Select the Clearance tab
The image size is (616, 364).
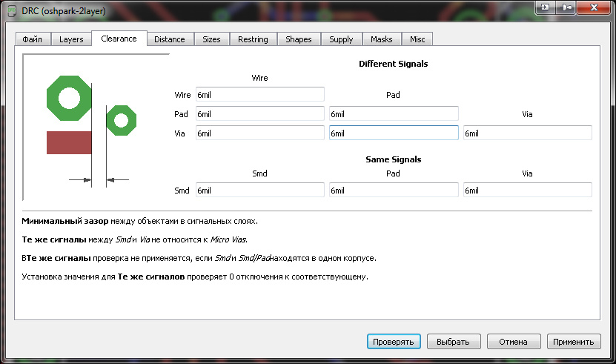[119, 39]
